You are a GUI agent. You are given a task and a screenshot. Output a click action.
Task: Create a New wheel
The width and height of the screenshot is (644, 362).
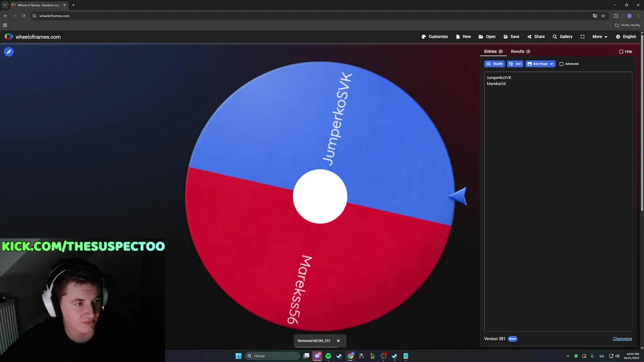click(463, 37)
